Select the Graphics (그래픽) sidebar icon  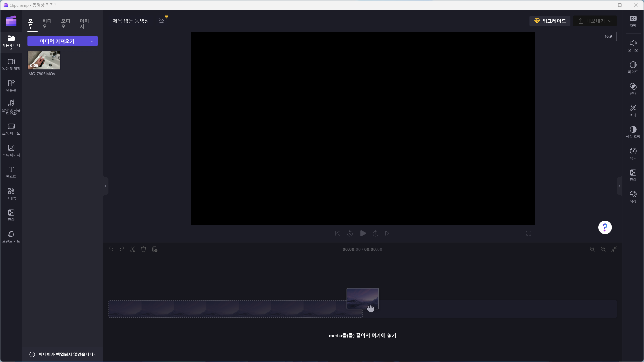pos(11,194)
